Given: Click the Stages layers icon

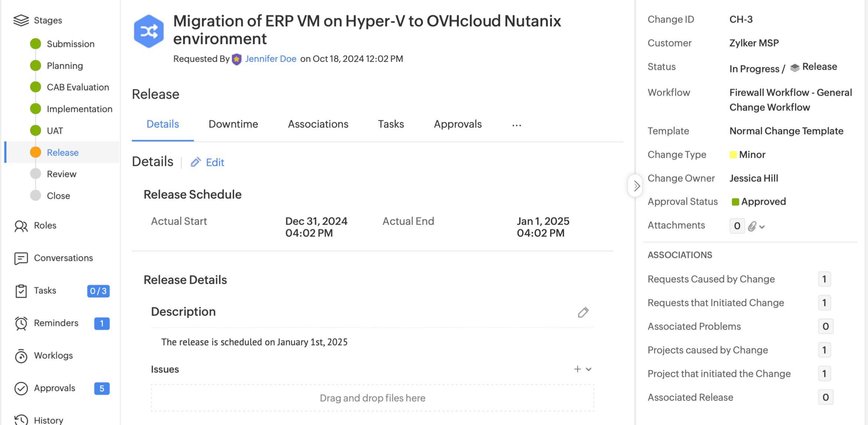Looking at the screenshot, I should (x=21, y=20).
